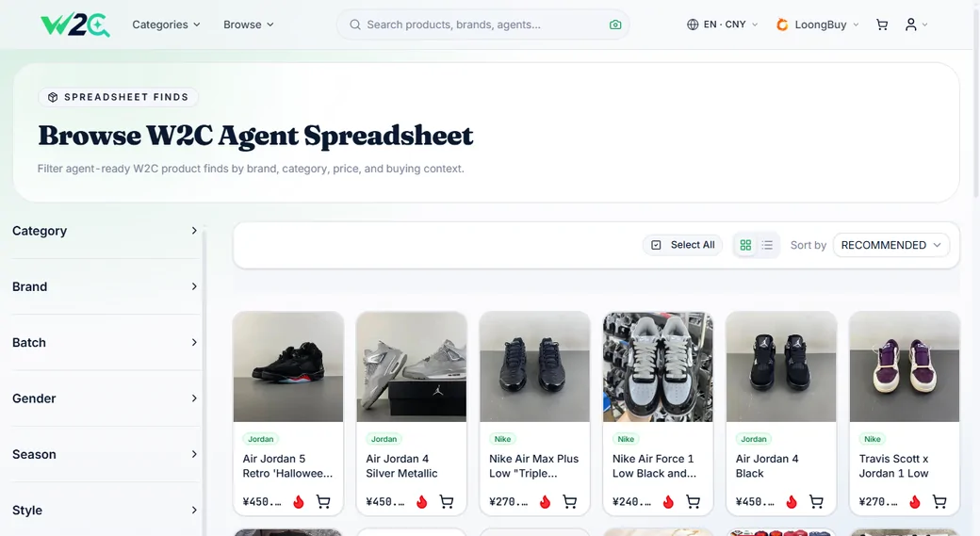
Task: Add Travis Scott x Jordan 1 Low to cart
Action: (939, 501)
